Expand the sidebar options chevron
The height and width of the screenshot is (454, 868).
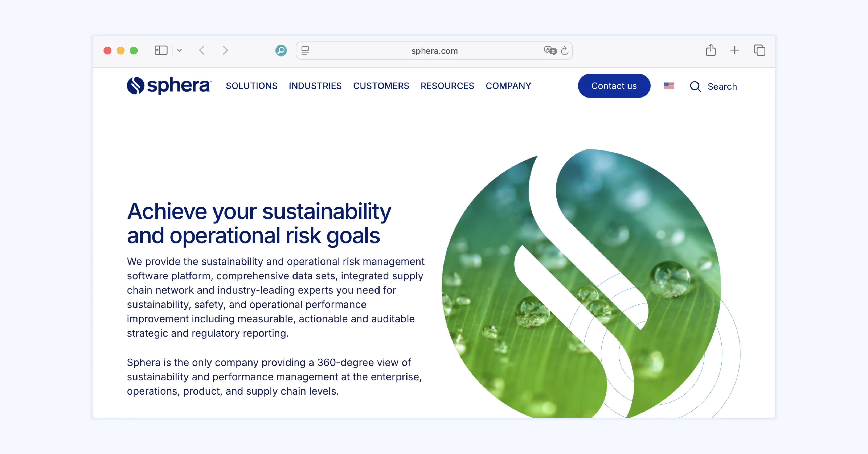point(179,50)
